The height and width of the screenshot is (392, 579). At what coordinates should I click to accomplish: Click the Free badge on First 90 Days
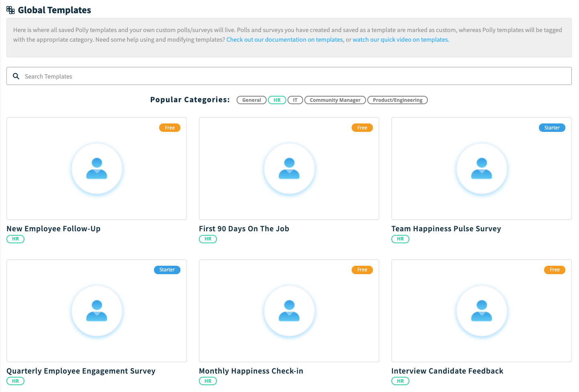tap(362, 128)
